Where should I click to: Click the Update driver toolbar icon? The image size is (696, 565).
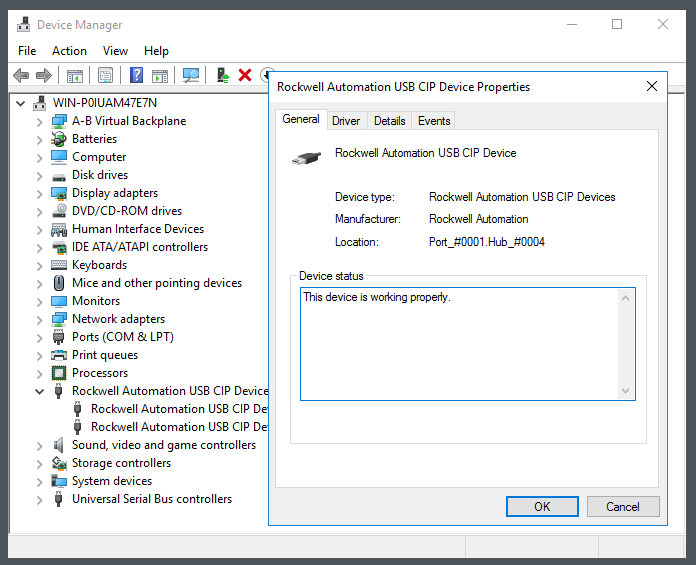222,75
